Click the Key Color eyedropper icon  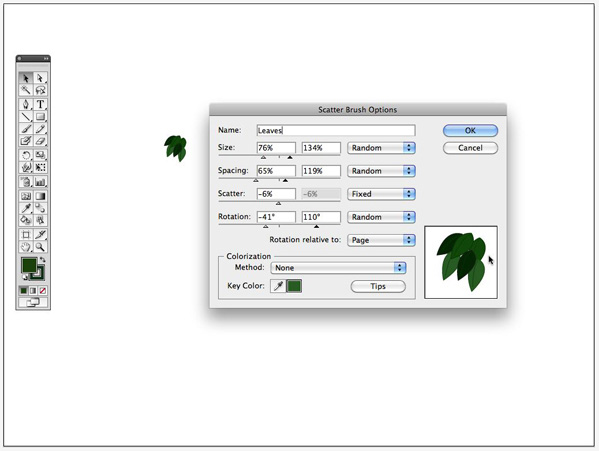pyautogui.click(x=278, y=286)
